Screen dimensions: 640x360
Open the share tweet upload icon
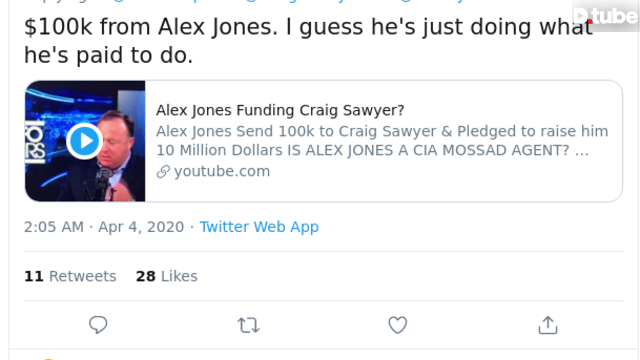548,325
